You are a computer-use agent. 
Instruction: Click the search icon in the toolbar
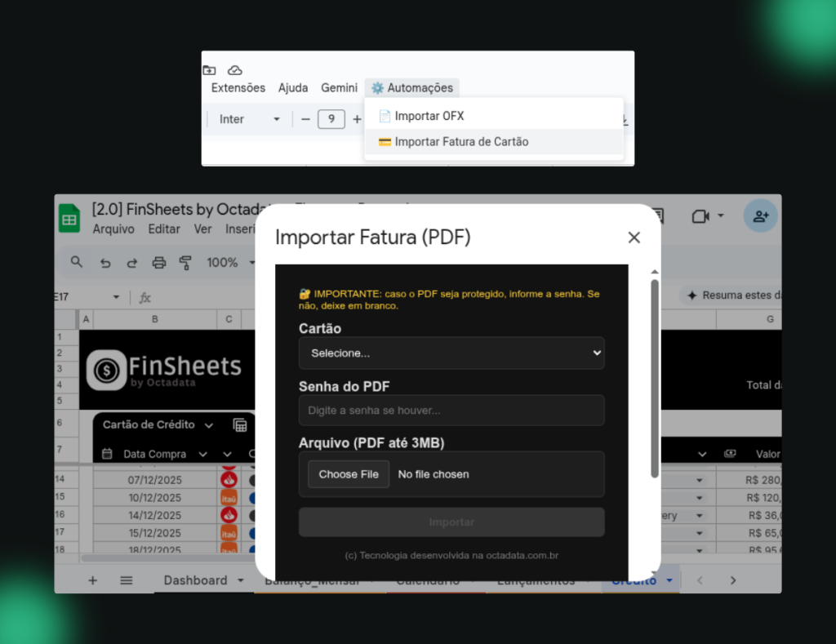(x=76, y=262)
